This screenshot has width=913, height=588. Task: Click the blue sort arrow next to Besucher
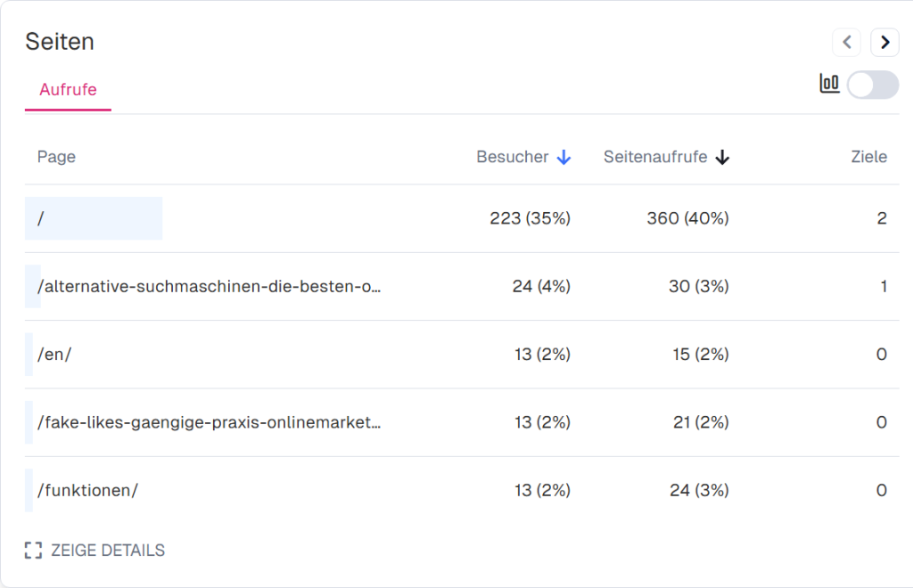(x=563, y=157)
